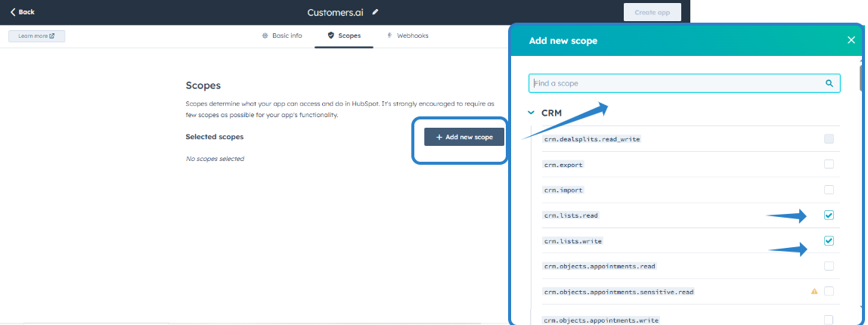Click the Scopes shield icon
The height and width of the screenshot is (325, 868).
(331, 36)
